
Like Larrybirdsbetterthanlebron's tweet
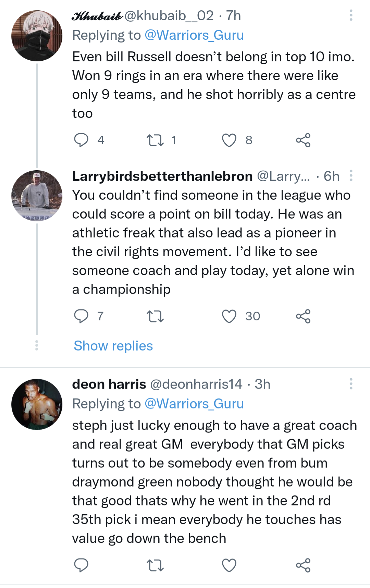(x=229, y=316)
